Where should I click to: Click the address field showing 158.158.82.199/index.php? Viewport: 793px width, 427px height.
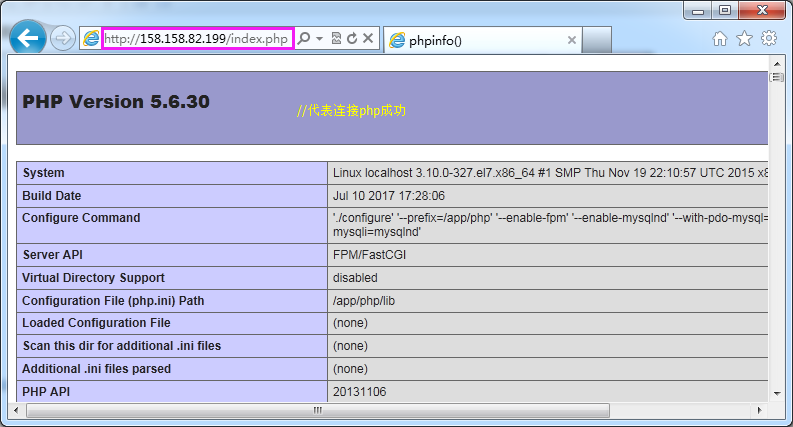click(198, 38)
